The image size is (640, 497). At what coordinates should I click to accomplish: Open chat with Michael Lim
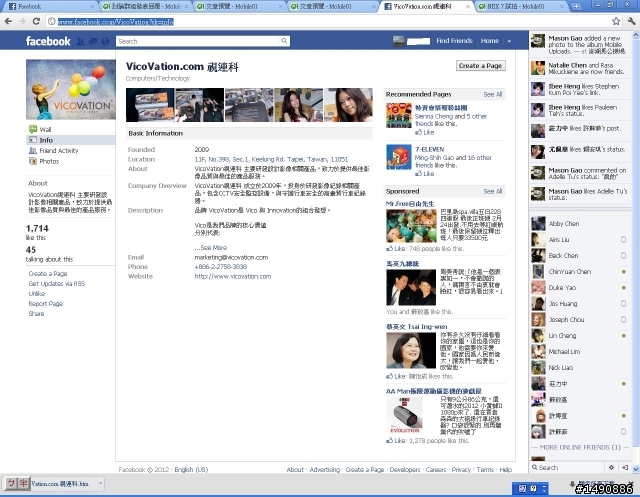coord(579,352)
